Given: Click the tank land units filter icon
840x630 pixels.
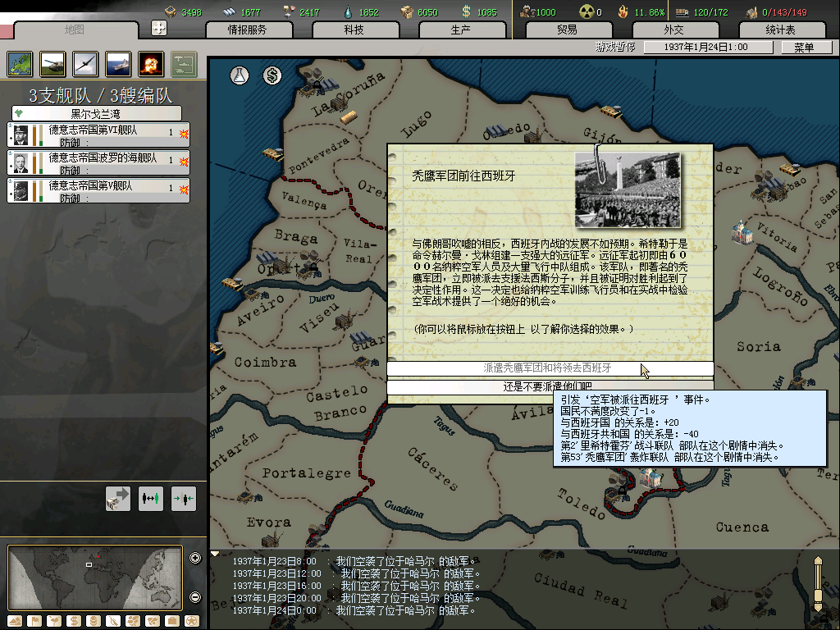Looking at the screenshot, I should (x=52, y=63).
